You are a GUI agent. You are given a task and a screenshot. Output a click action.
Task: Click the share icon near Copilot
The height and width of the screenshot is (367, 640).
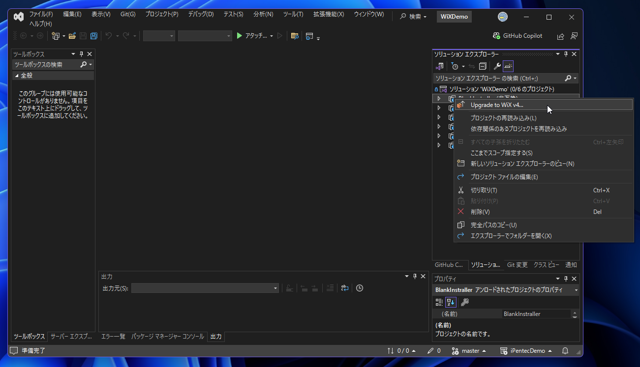560,36
